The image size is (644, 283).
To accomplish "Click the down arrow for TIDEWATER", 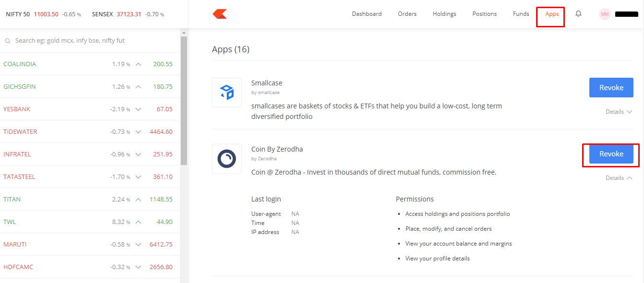I will pos(139,132).
